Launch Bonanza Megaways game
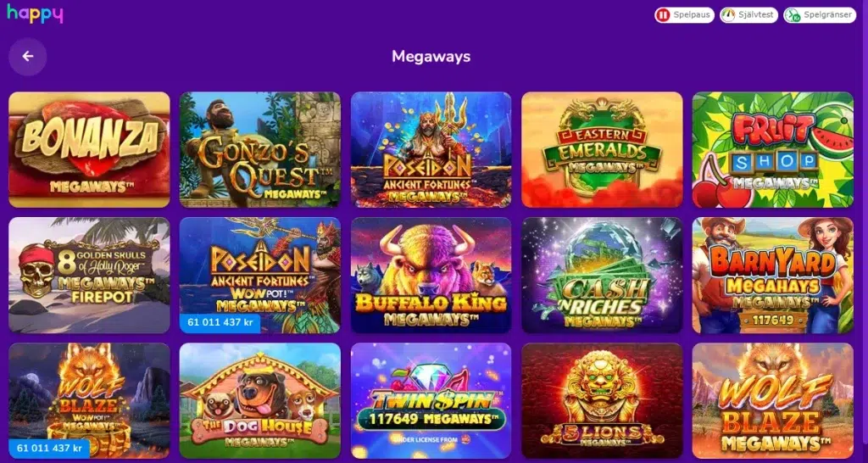 tap(89, 149)
